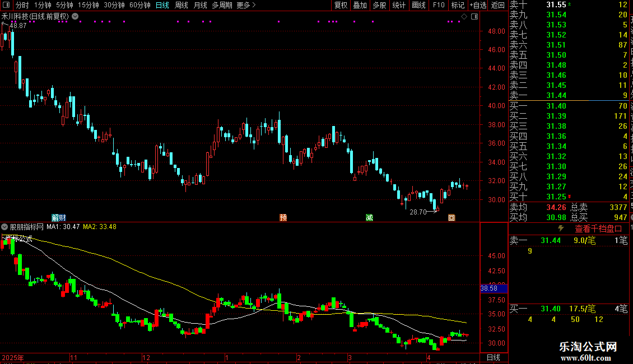Click the 总买 value 947
This screenshot has height=364, width=633.
click(621, 217)
